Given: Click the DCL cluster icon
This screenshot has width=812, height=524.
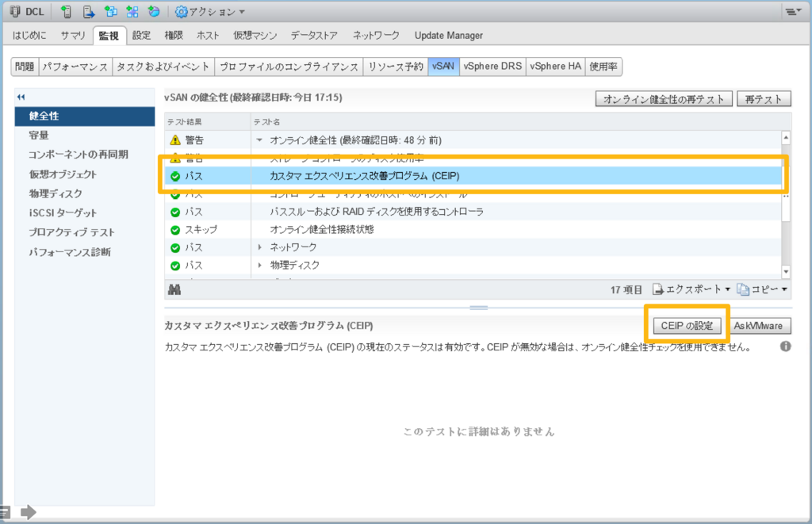Looking at the screenshot, I should tap(15, 11).
